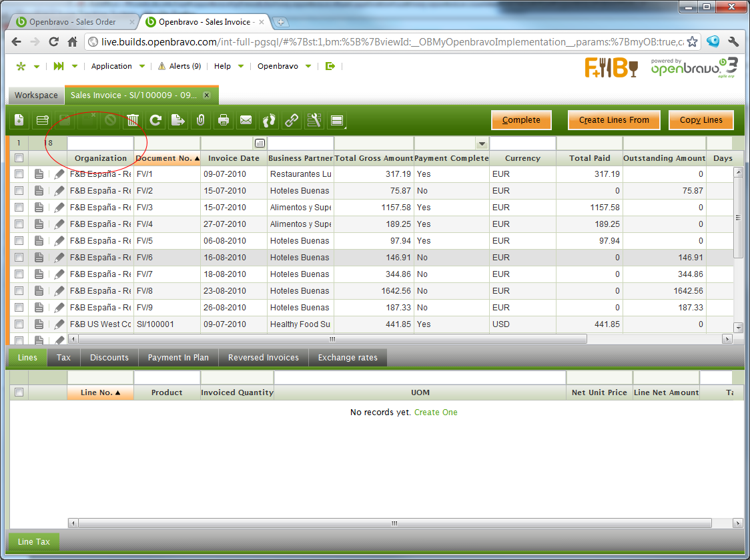
Task: Go back in browser history
Action: click(16, 41)
